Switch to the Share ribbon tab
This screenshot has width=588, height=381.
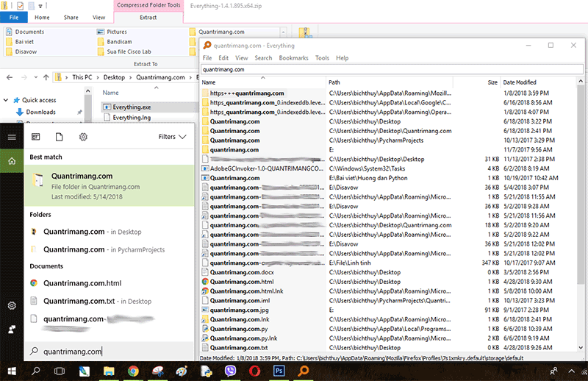(71, 17)
